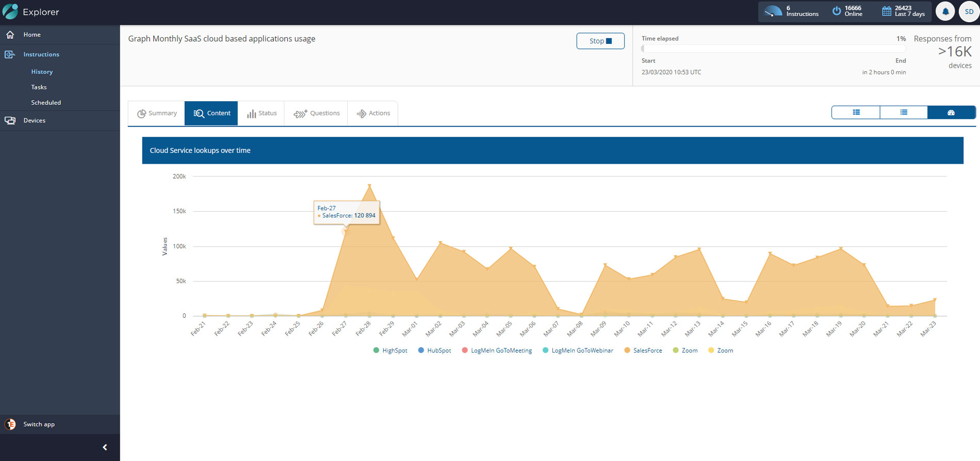Click the 'in 2 hours 0 min' end text
The width and height of the screenshot is (980, 461).
884,72
